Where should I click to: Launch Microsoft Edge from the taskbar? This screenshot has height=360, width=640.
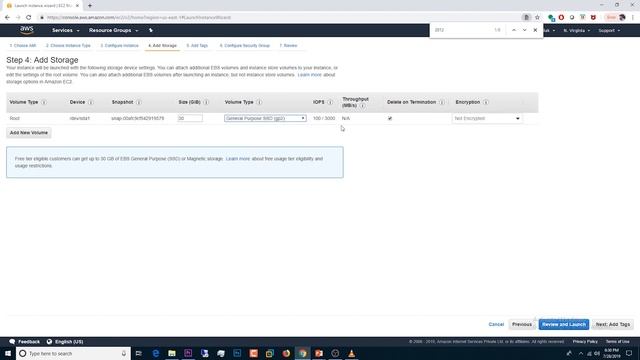point(156,353)
